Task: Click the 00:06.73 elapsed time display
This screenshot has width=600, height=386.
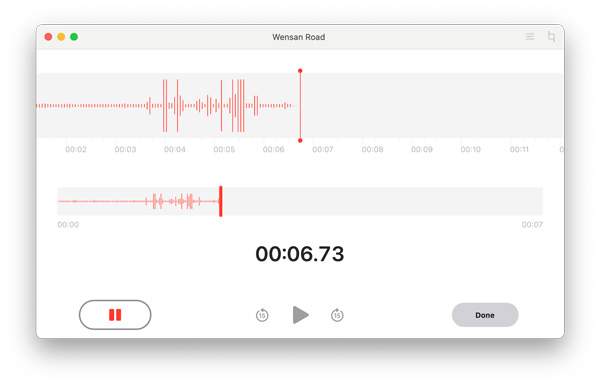Action: coord(300,254)
